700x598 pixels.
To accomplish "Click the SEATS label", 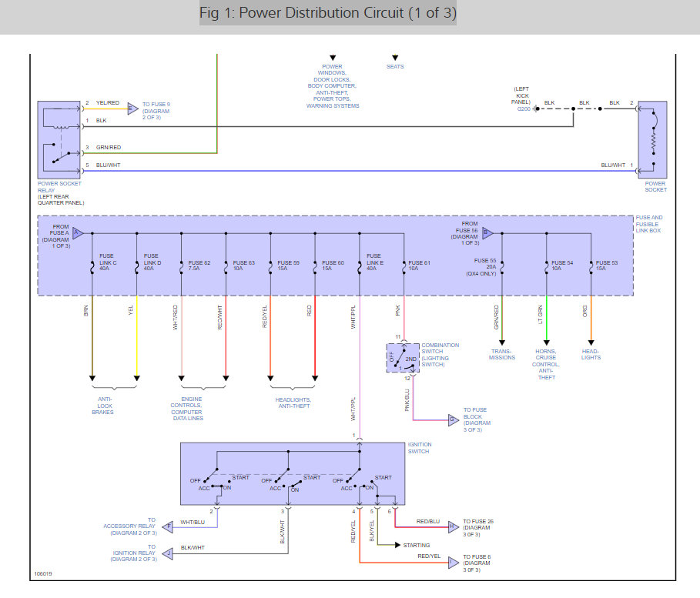I will click(x=395, y=66).
